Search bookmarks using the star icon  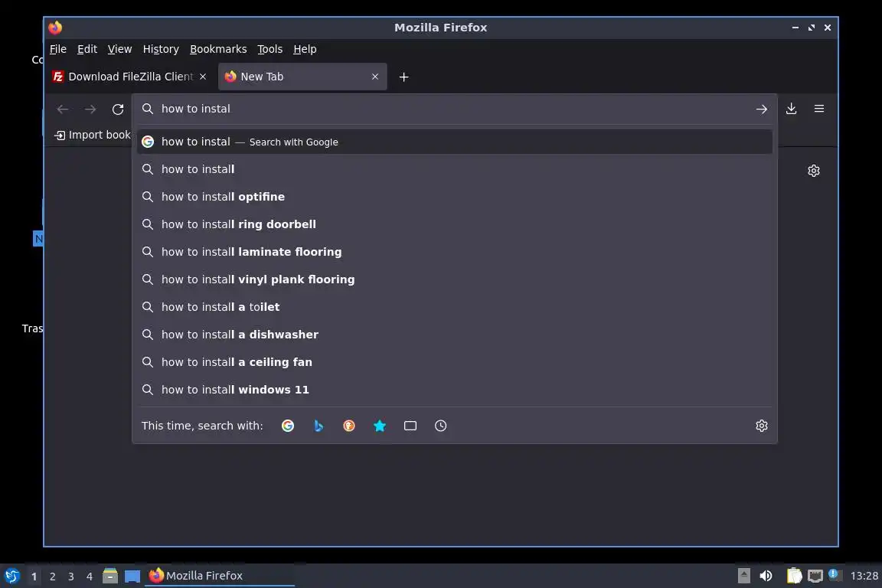380,426
